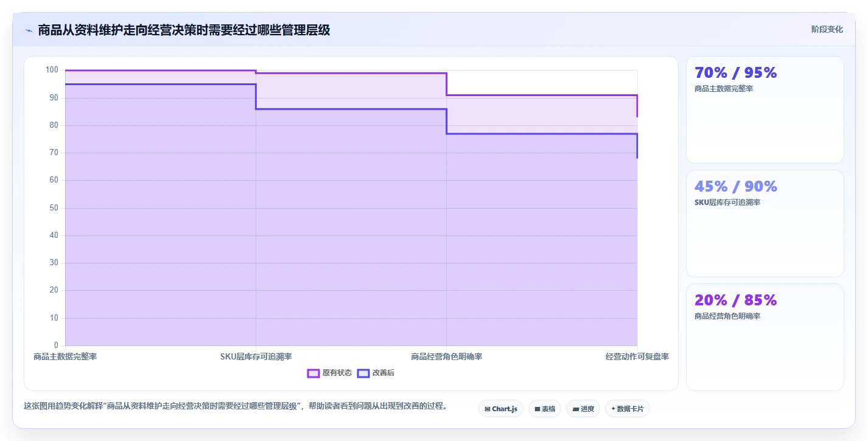
Task: Click the y-axis value 50
Action: 54,208
